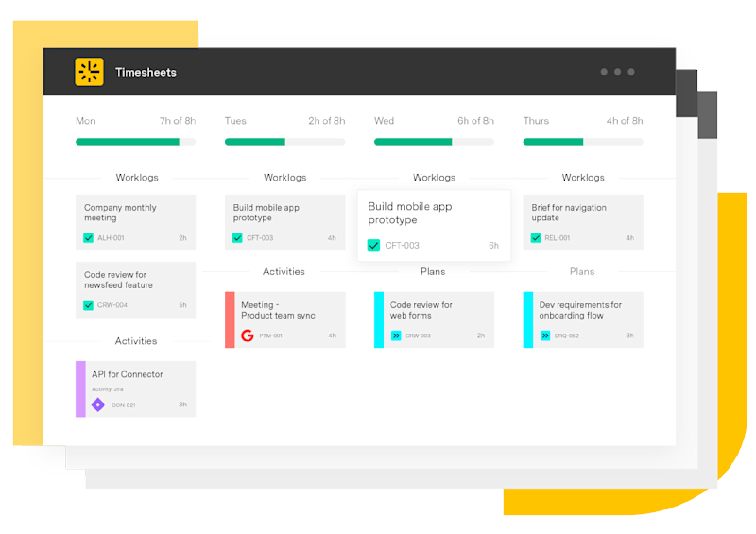
Task: Click the Activity: Jira label
Action: (x=108, y=389)
